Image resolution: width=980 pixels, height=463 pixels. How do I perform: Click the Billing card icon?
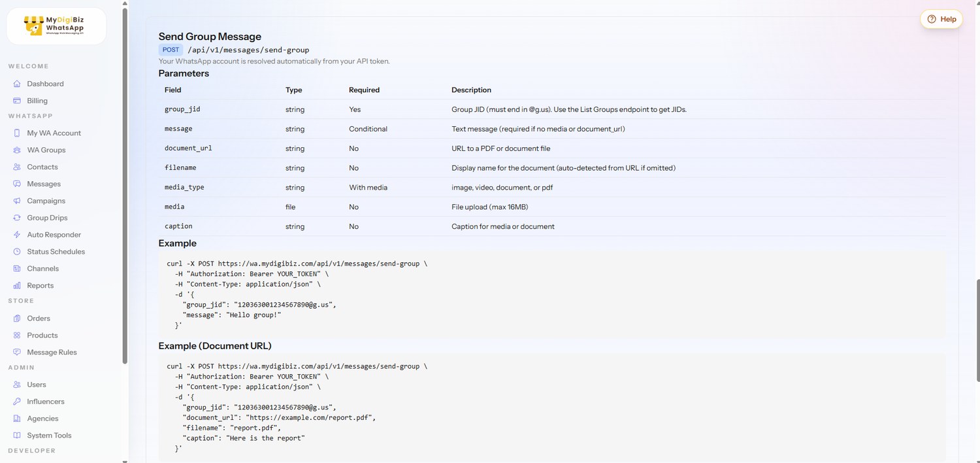[x=17, y=101]
